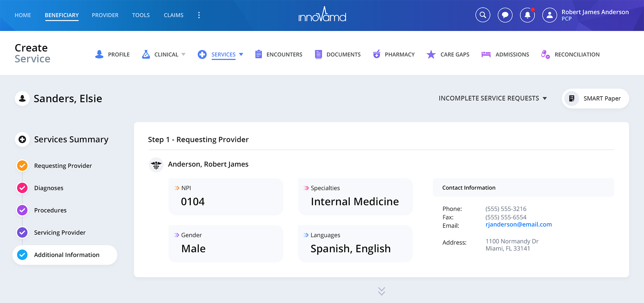Viewport: 644px width, 303px height.
Task: Click the Reconciliation pills icon
Action: tap(545, 54)
